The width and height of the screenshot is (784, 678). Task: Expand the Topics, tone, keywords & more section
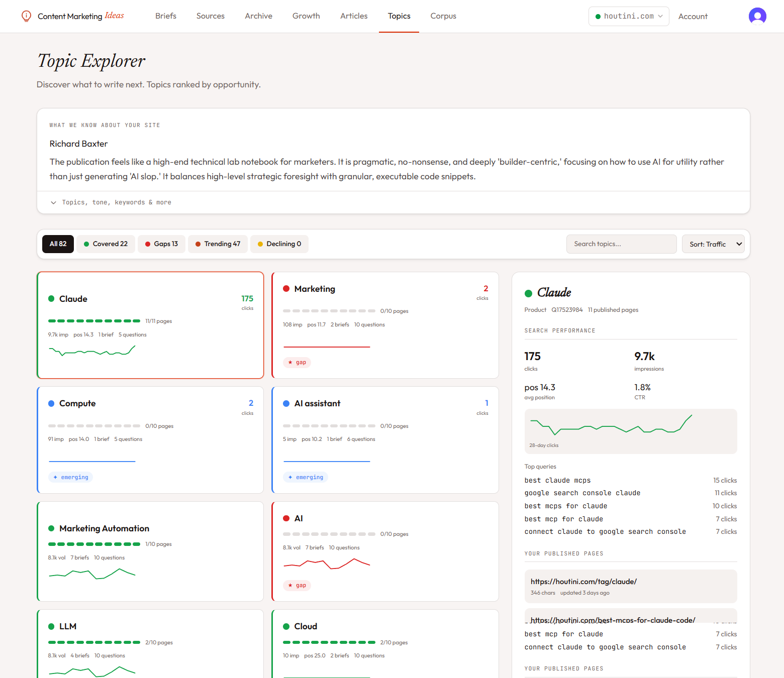[116, 202]
